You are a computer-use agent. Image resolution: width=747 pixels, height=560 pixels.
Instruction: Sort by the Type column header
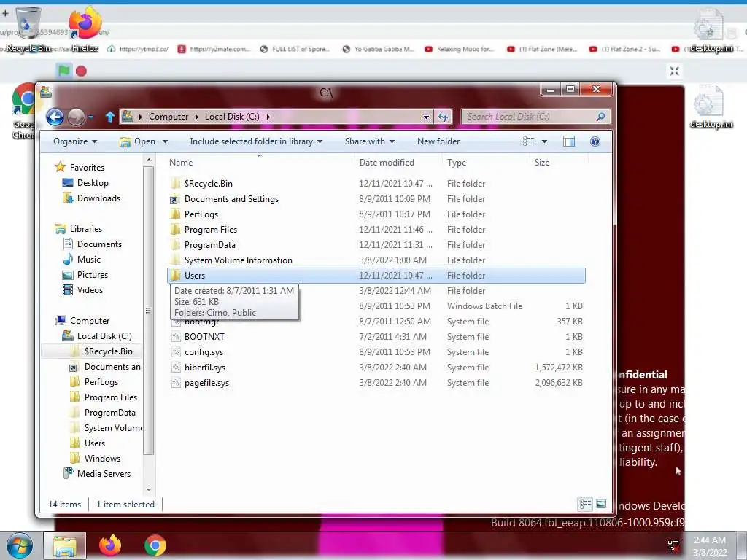pyautogui.click(x=457, y=163)
